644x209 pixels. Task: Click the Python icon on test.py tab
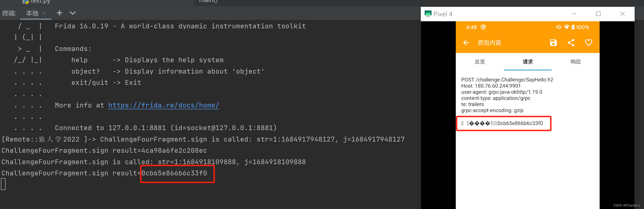[26, 2]
